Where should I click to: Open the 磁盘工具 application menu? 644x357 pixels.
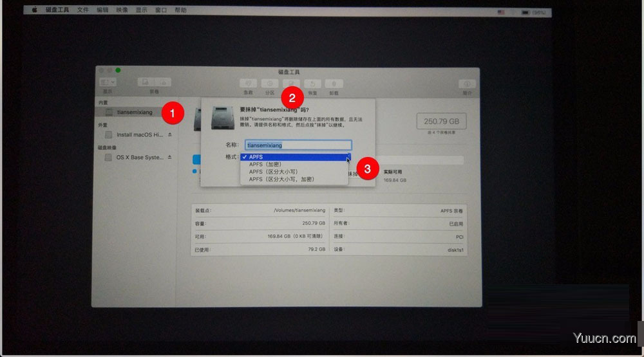point(57,10)
